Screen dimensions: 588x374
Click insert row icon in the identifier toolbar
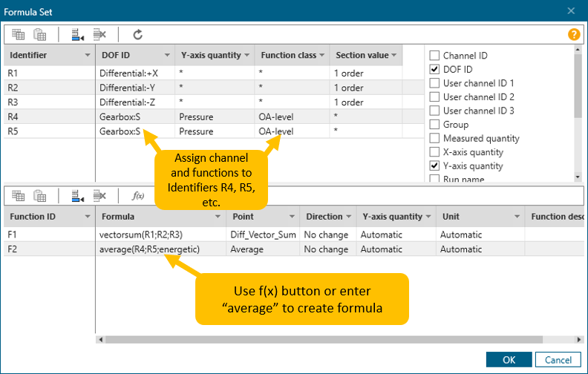(76, 34)
